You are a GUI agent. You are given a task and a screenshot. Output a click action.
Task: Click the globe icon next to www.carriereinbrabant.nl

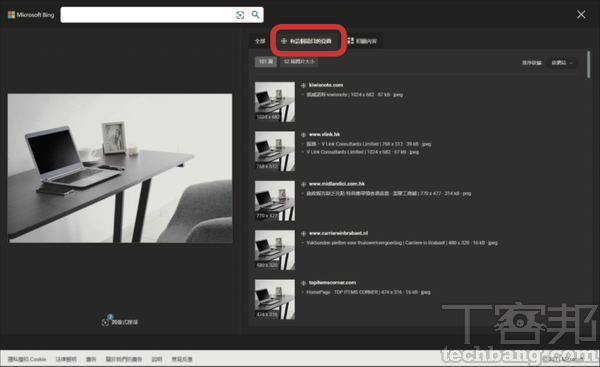(303, 233)
